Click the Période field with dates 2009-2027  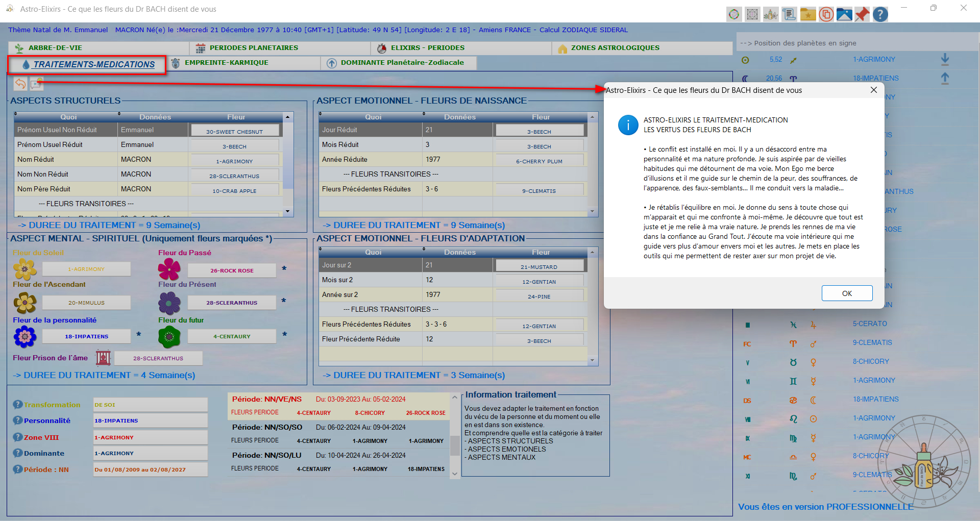tap(151, 469)
